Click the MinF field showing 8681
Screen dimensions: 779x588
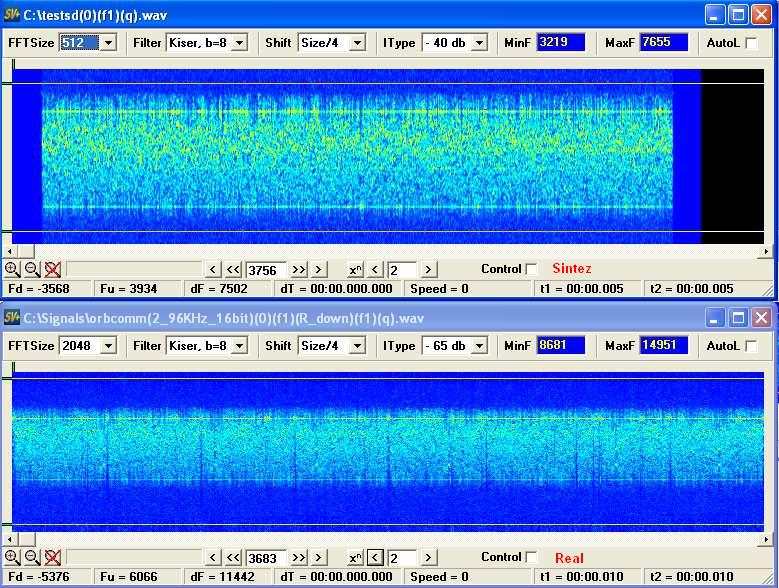[560, 346]
